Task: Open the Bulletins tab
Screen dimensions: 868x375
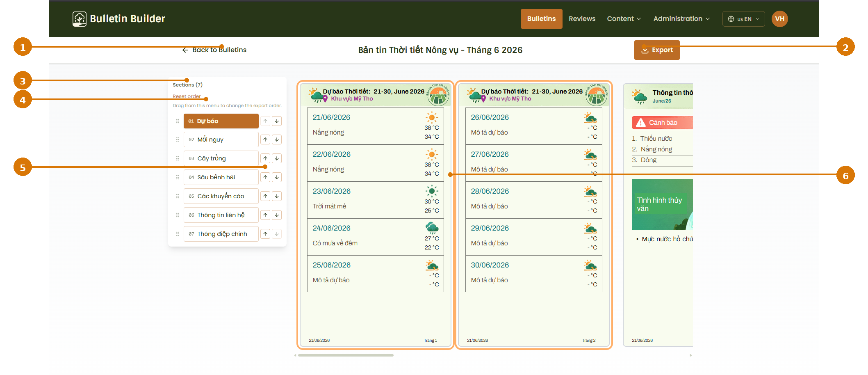Action: click(x=541, y=19)
